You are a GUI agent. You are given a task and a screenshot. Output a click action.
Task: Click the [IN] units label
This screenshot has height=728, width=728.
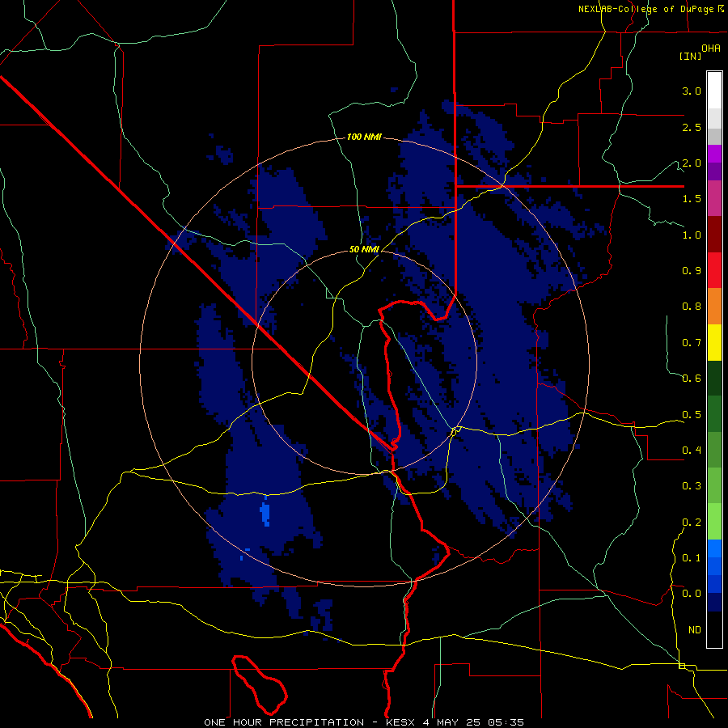point(691,56)
